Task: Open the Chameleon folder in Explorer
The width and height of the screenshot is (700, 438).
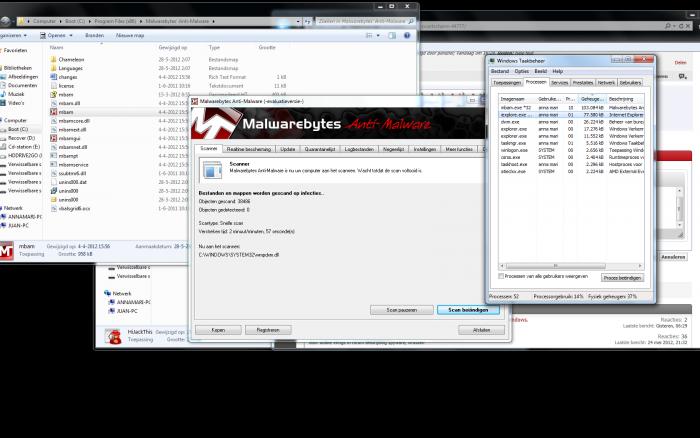Action: click(x=71, y=59)
